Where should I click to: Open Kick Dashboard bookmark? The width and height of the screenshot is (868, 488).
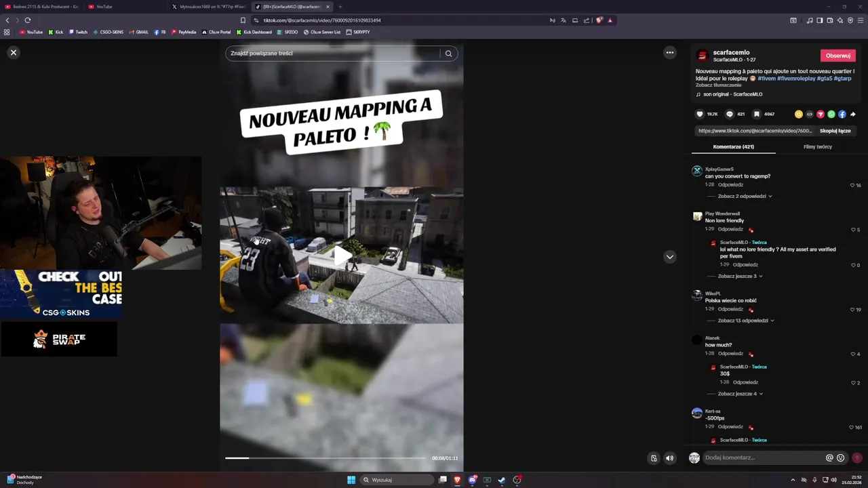tap(254, 32)
